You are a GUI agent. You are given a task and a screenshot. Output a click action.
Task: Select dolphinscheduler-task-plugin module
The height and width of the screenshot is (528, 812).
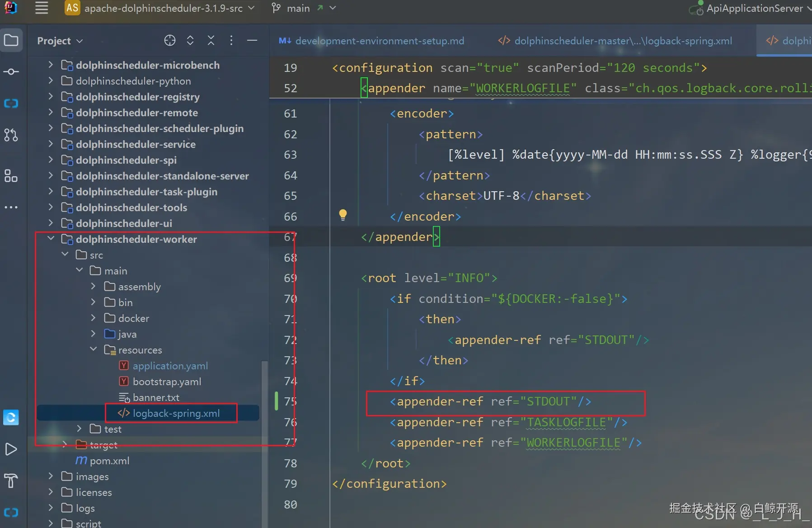[146, 192]
